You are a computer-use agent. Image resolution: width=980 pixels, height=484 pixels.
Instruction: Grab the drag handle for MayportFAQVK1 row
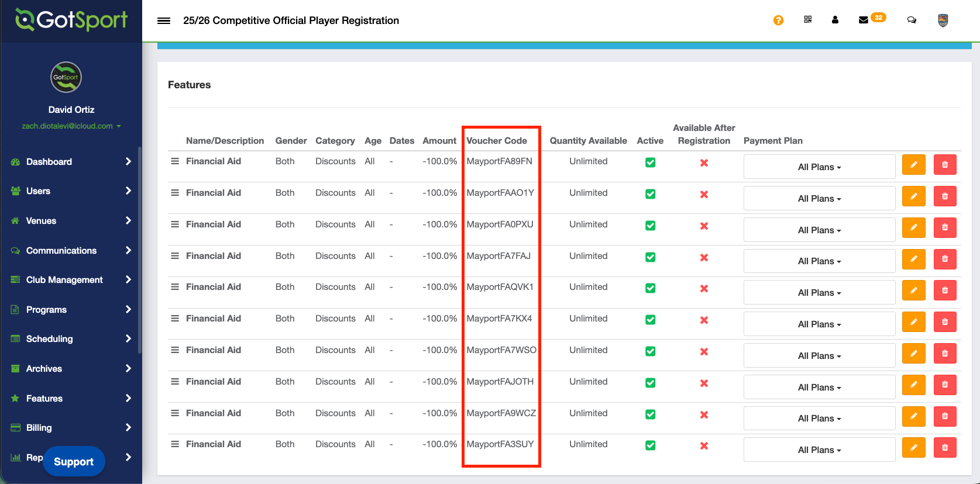175,287
